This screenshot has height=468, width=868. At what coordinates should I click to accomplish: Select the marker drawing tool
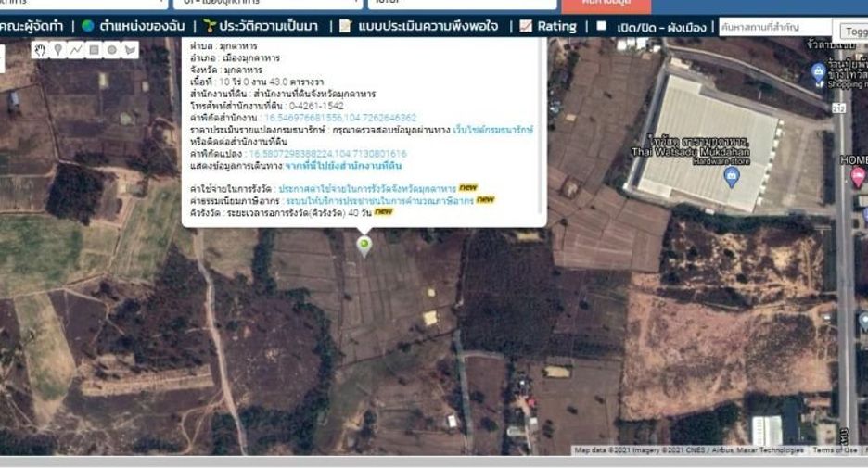(x=57, y=50)
